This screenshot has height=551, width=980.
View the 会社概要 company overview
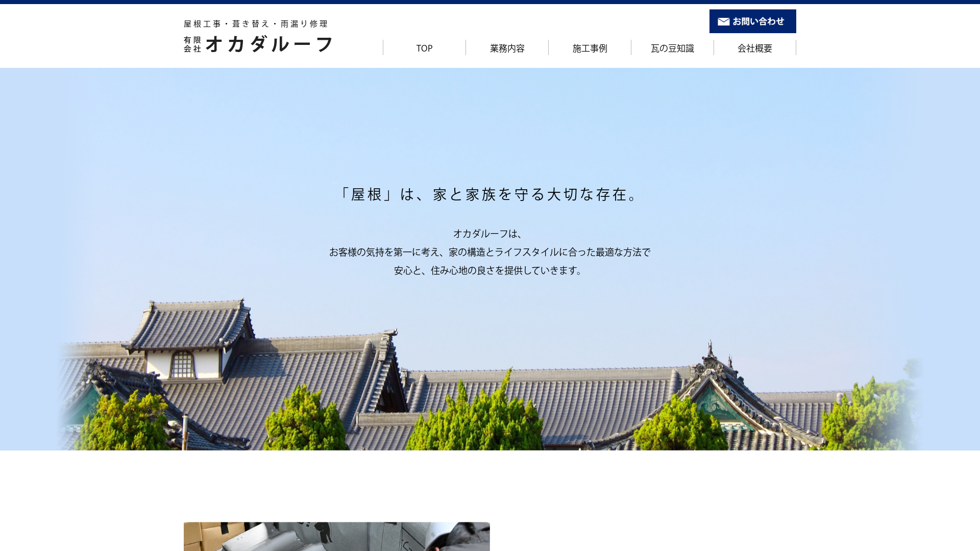(754, 48)
